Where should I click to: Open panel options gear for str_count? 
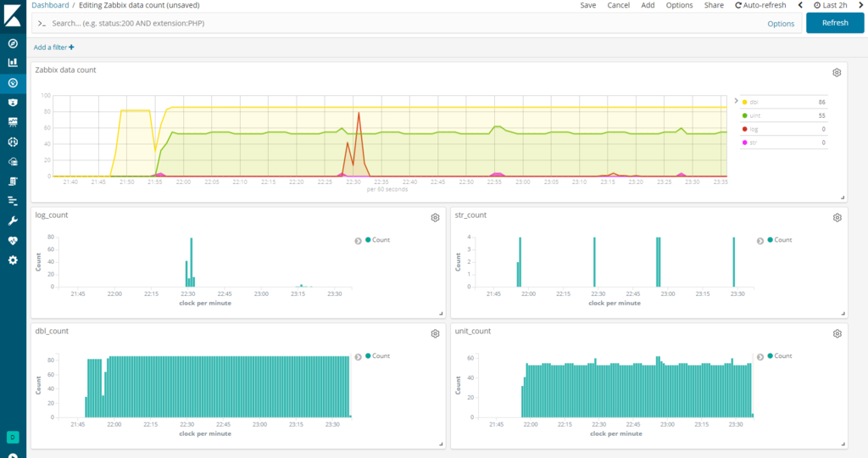click(837, 218)
